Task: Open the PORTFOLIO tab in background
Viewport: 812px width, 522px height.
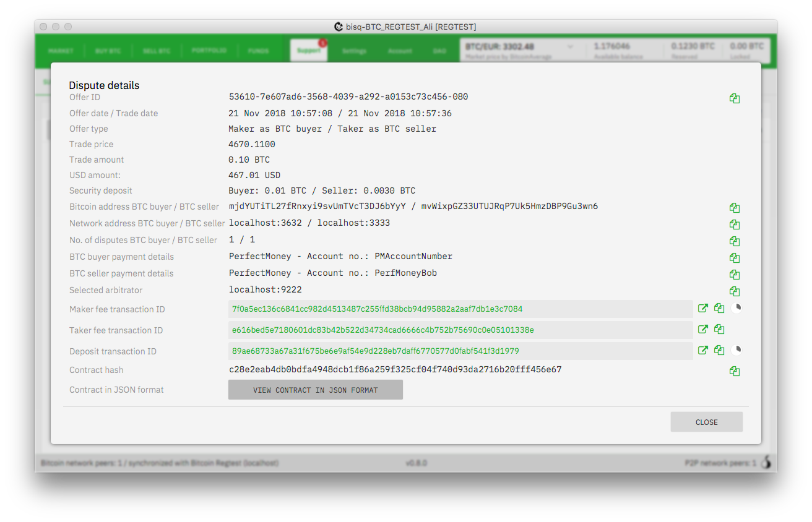Action: point(209,51)
